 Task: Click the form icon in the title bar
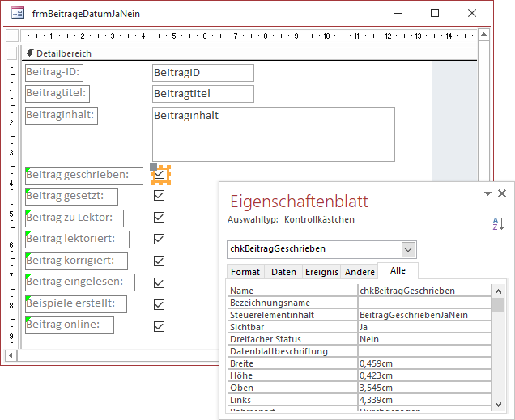[17, 13]
